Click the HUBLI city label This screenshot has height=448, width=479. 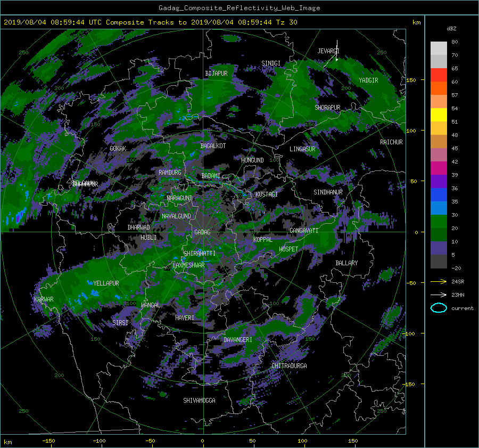coord(148,237)
